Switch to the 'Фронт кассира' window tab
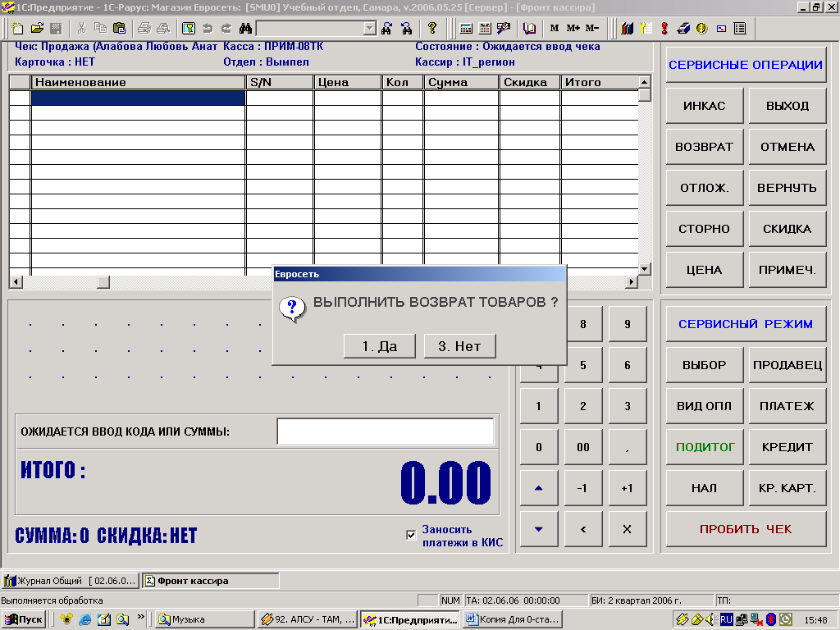840x630 pixels. click(x=210, y=581)
